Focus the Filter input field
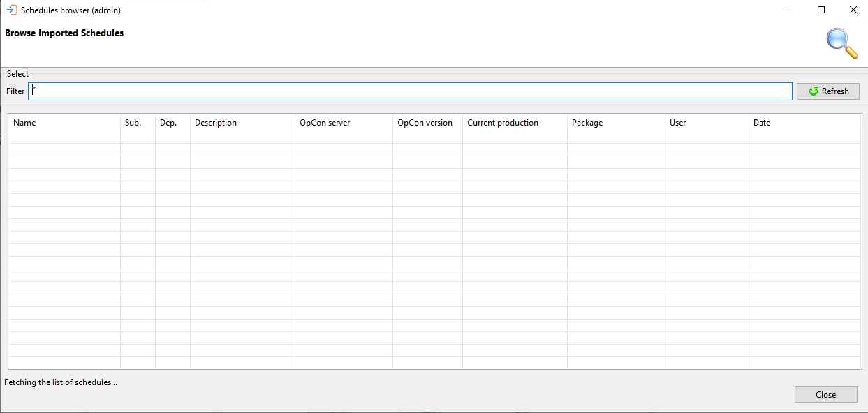The height and width of the screenshot is (413, 868). 410,91
